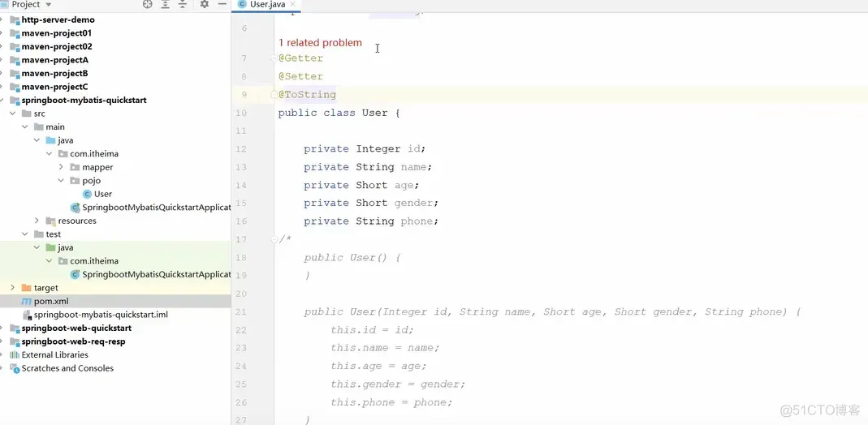This screenshot has height=425, width=868.
Task: Click the fold marker beside @ToString
Action: pos(274,95)
